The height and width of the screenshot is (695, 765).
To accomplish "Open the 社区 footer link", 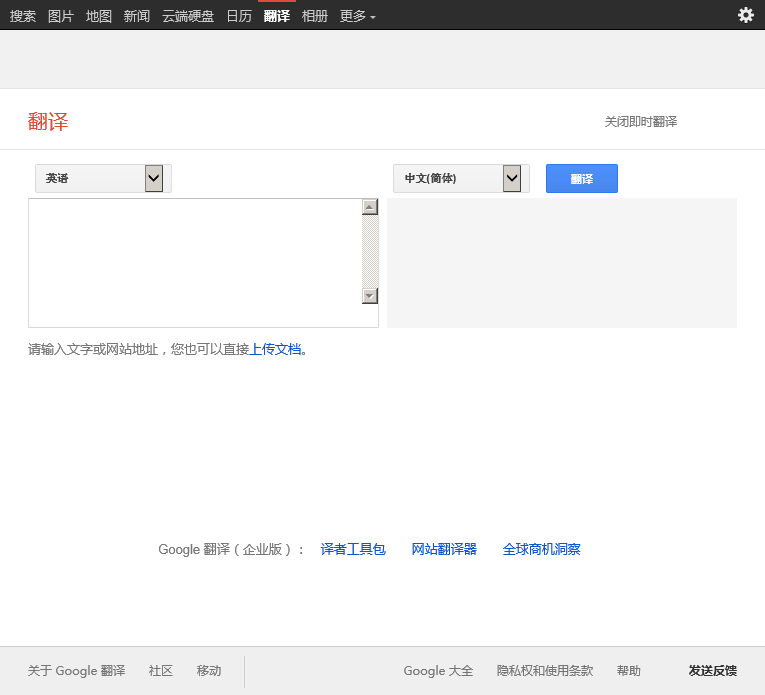I will [x=161, y=671].
